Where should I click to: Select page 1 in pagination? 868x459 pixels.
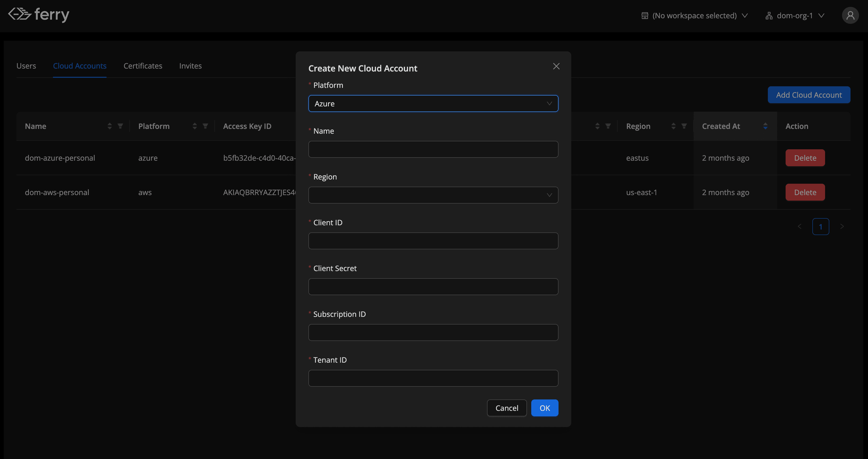tap(821, 227)
